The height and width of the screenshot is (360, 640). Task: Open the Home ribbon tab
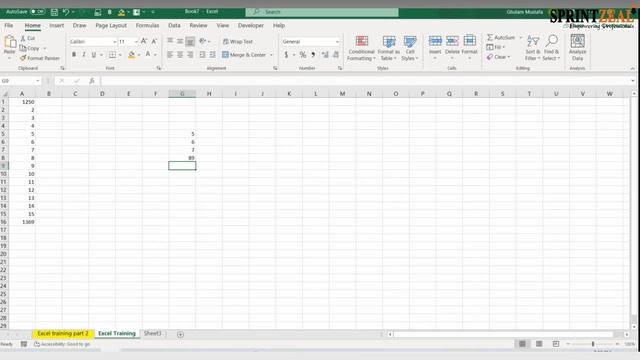(x=32, y=25)
